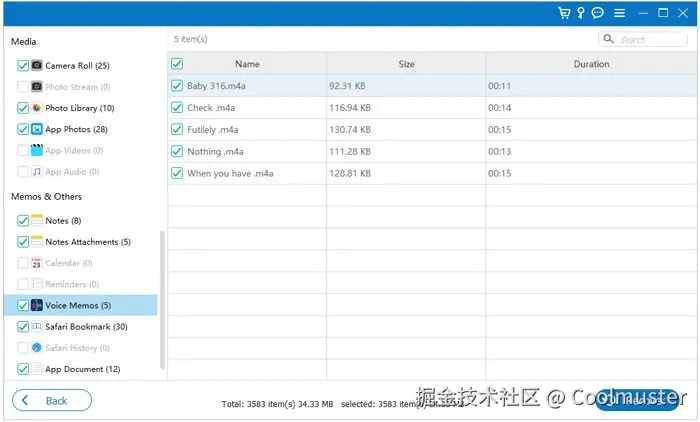The width and height of the screenshot is (700, 422).
Task: Click the 111.28 KB size cell
Action: (x=350, y=151)
